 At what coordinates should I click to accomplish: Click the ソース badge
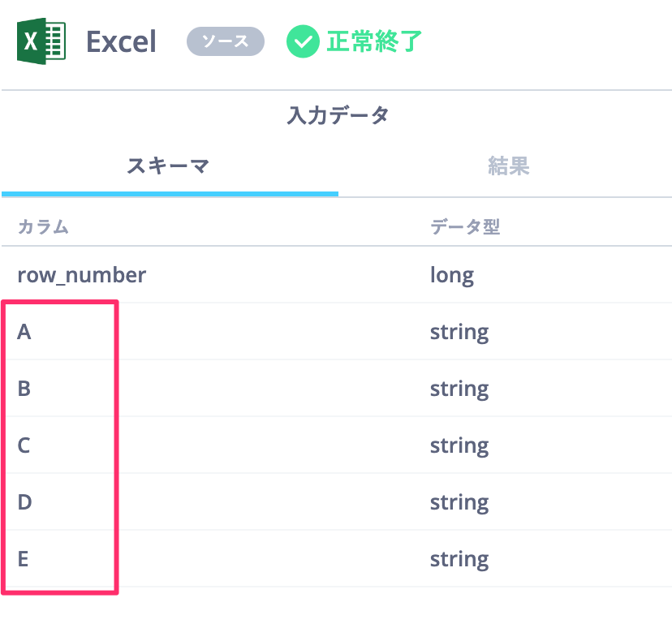pyautogui.click(x=226, y=41)
